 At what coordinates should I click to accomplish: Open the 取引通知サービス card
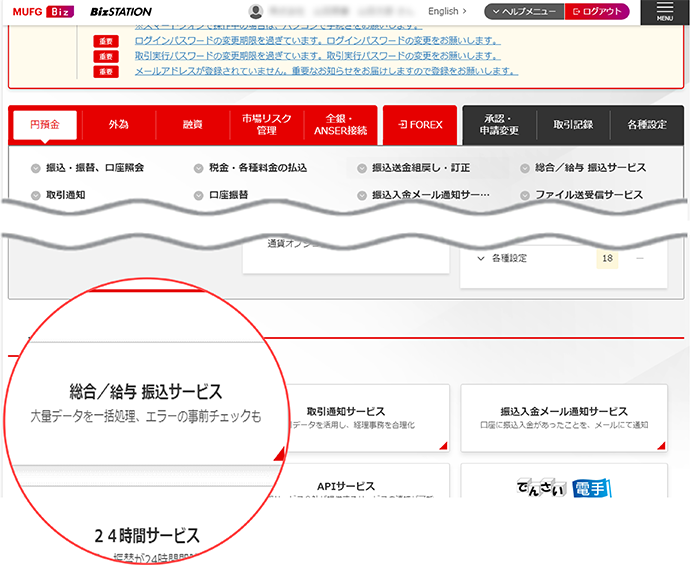pyautogui.click(x=346, y=418)
